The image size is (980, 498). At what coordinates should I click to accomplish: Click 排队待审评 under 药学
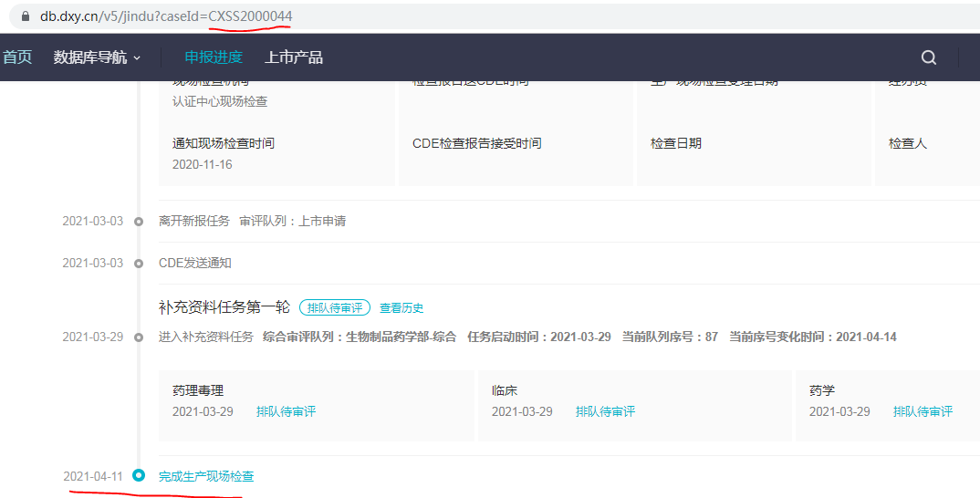click(923, 411)
